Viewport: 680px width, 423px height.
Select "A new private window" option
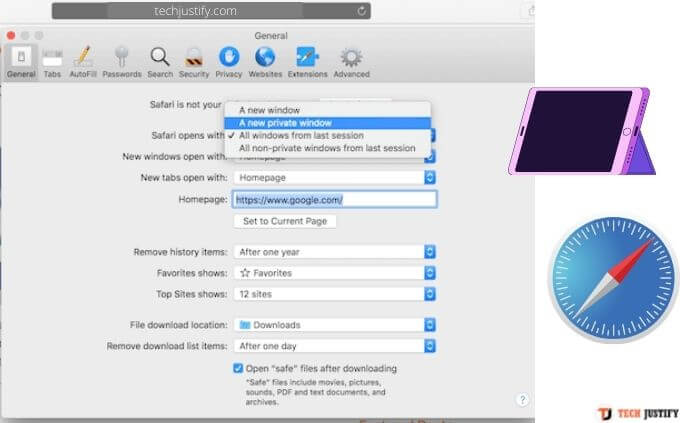click(x=285, y=123)
